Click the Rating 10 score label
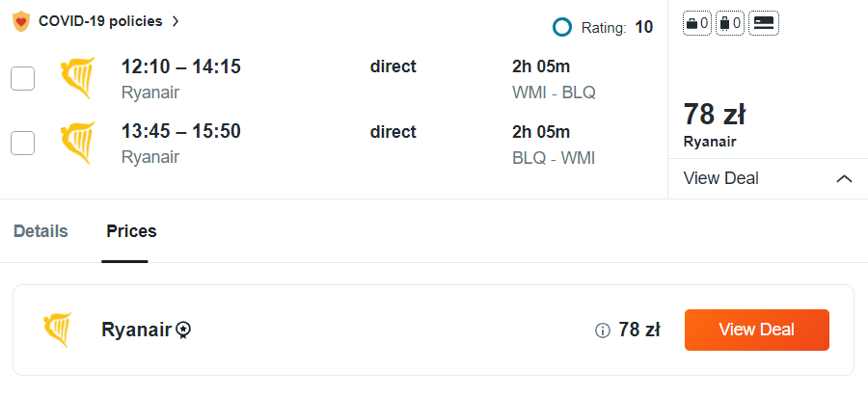Image resolution: width=868 pixels, height=397 pixels. coord(617,27)
